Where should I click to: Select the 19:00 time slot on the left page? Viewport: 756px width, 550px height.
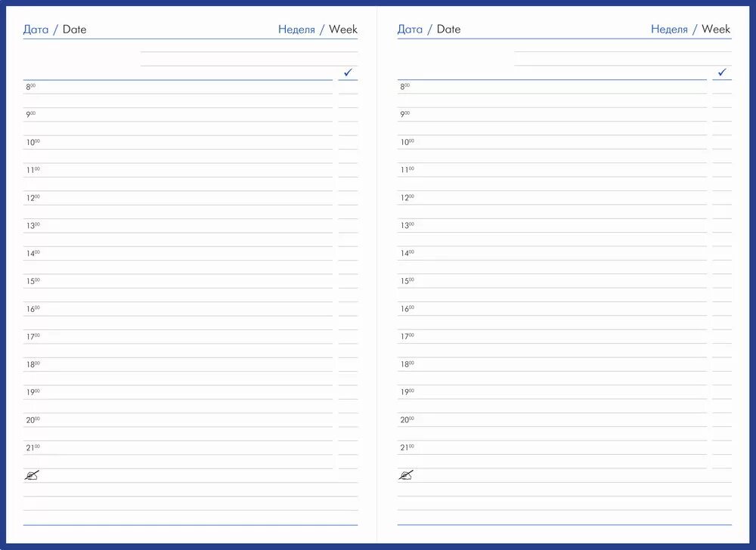click(33, 392)
